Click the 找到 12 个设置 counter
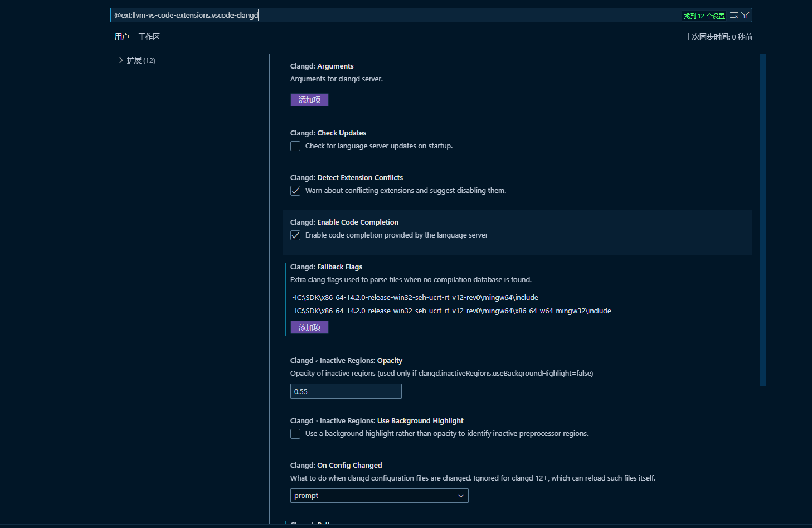Screen dimensions: 812x528 click(703, 15)
